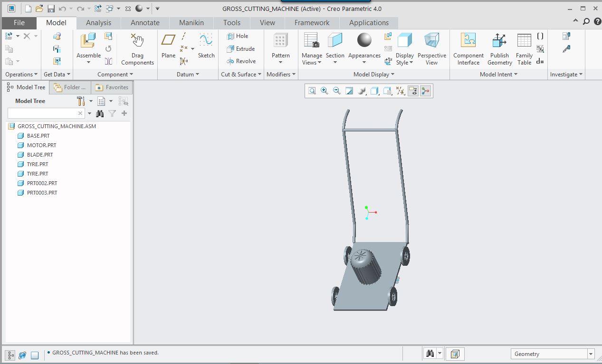Open the Relations d= tool
Image resolution: width=602 pixels, height=364 pixels.
pos(540,61)
